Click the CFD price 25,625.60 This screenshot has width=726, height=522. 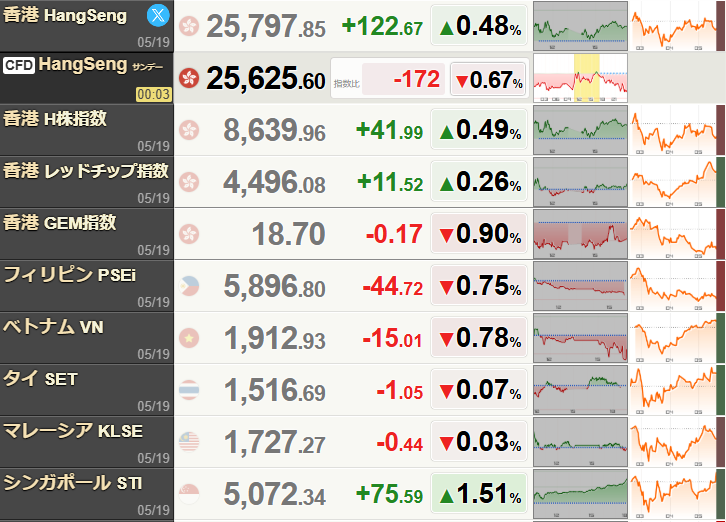(266, 78)
